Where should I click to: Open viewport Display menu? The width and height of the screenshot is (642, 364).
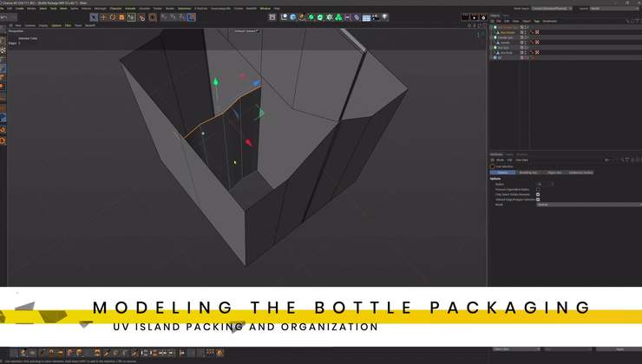click(x=43, y=25)
